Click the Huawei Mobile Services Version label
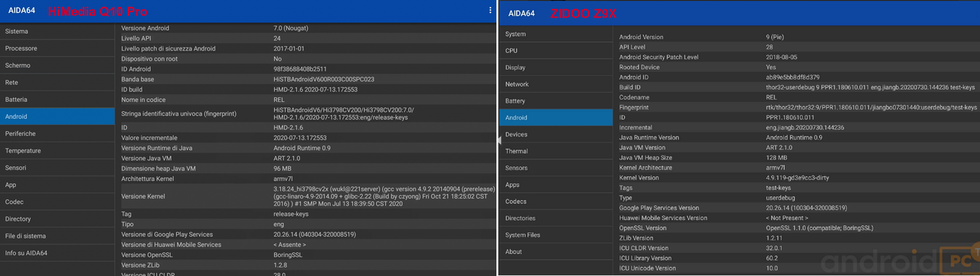The image size is (980, 276). pos(663,218)
